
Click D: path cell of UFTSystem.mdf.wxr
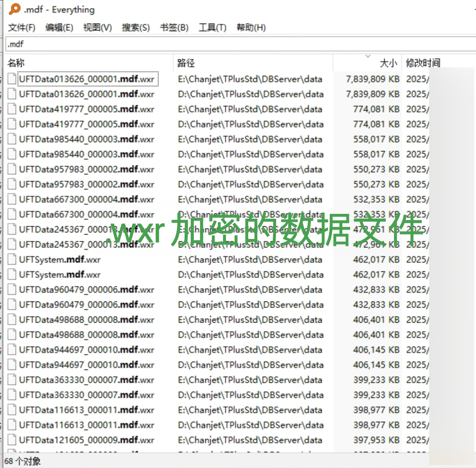[251, 274]
